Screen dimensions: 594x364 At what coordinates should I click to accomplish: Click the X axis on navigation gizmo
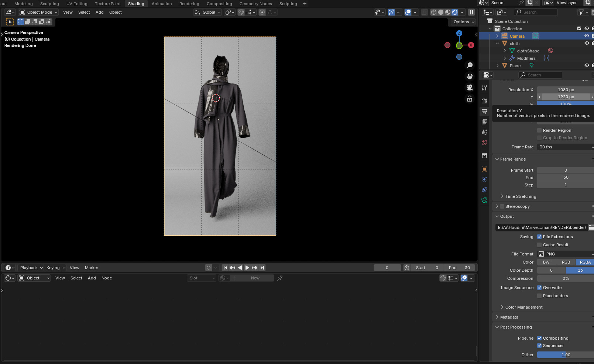tap(471, 45)
